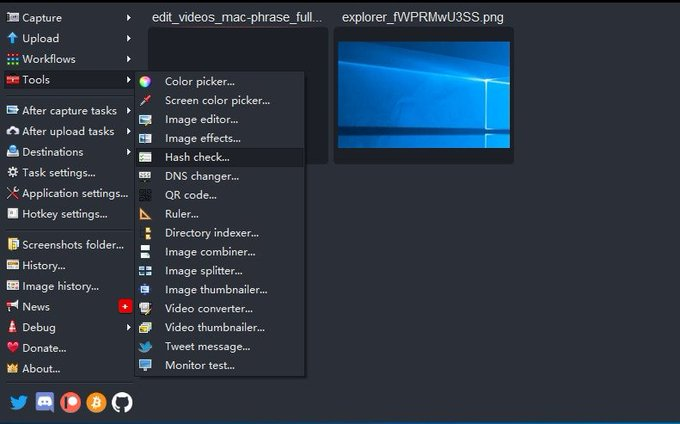Open the GitHub link icon
The image size is (680, 424).
click(122, 402)
